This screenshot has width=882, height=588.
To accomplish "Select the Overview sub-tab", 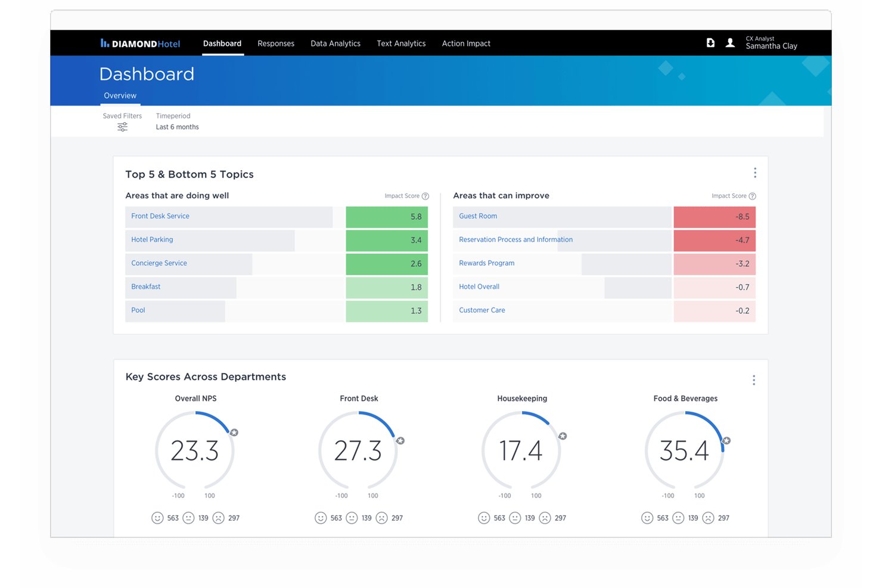I will click(x=120, y=95).
